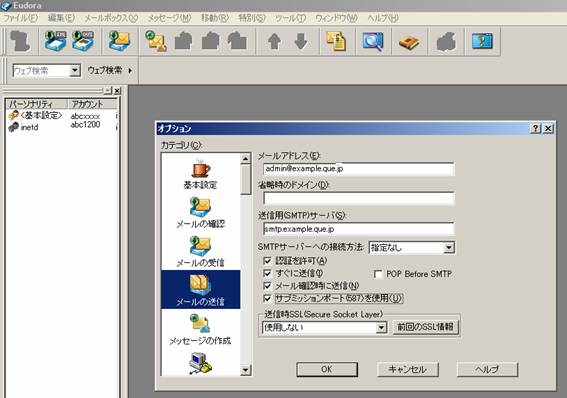This screenshot has height=398, width=567.
Task: Open the In mailbox toolbar icon
Action: tap(55, 41)
